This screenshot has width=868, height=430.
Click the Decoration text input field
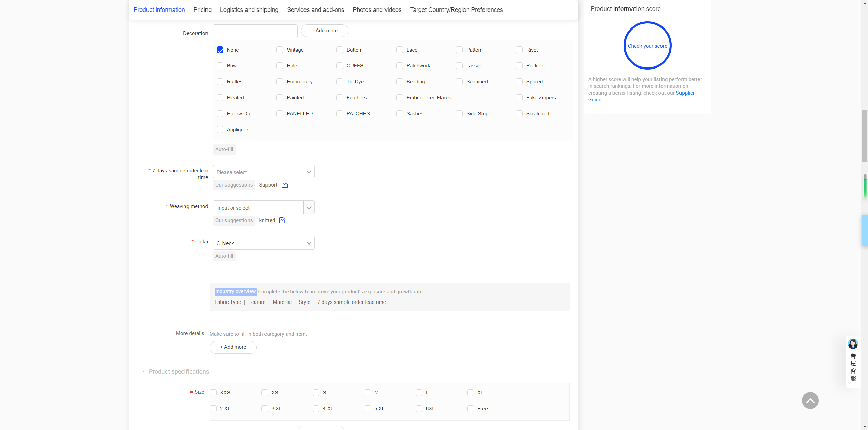(255, 31)
